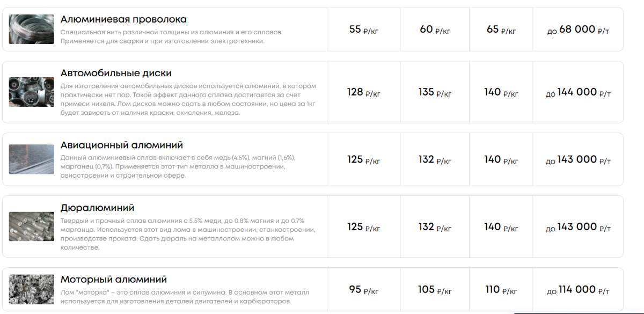Click the motor aluminum scrap thumbnail
Viewport: 644px width, 314px height.
pos(32,290)
